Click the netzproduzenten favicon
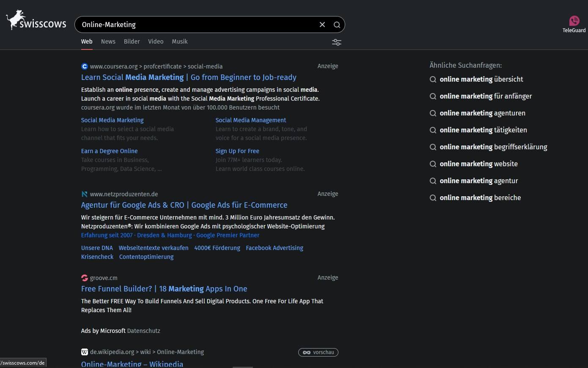The image size is (588, 368). [85, 194]
